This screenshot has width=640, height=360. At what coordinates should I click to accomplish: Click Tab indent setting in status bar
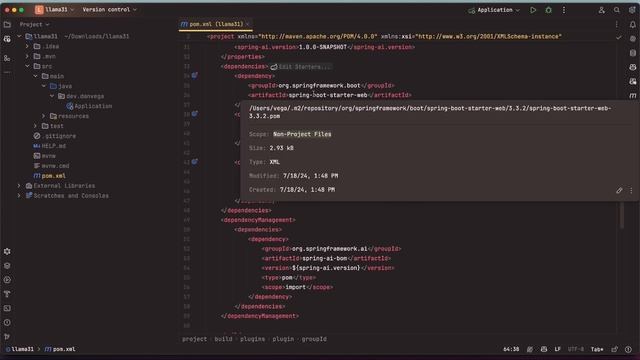tap(597, 349)
